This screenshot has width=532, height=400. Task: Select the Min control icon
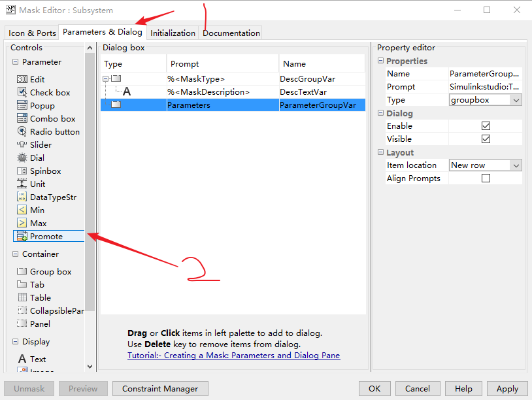pos(22,210)
